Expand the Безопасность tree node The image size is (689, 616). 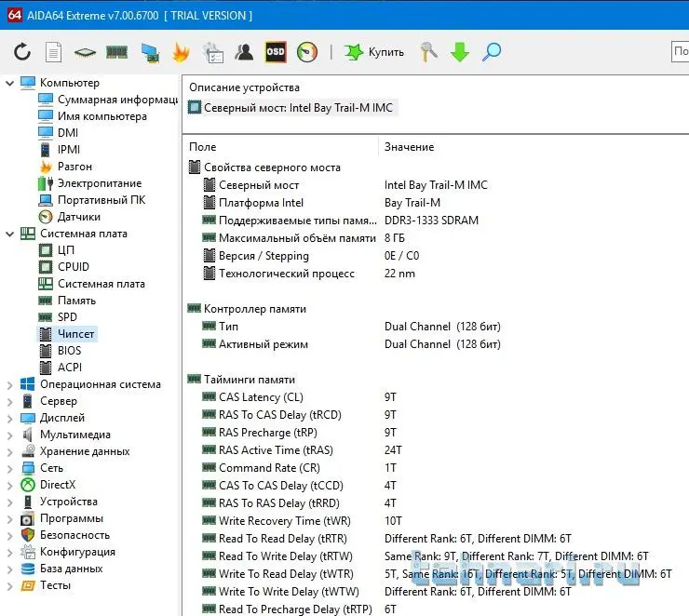click(x=9, y=535)
